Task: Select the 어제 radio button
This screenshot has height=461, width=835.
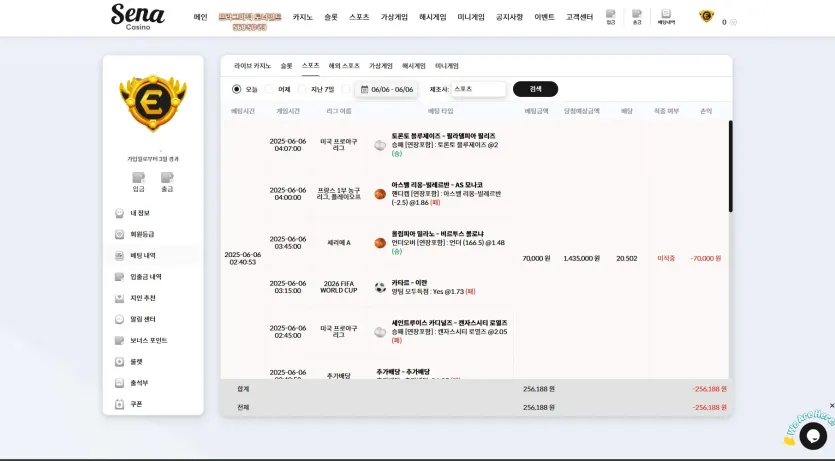Action: point(269,89)
